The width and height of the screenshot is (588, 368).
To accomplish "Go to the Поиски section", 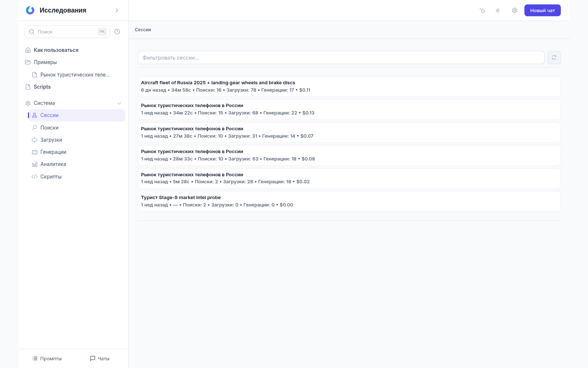I will (76, 128).
